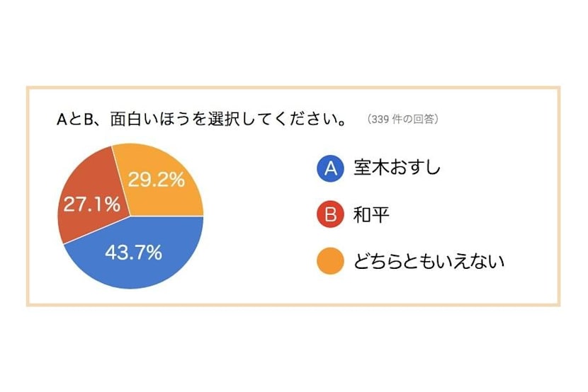Viewport: 588px width, 392px height.
Task: Click the 室木おすし legend label
Action: pos(397,168)
